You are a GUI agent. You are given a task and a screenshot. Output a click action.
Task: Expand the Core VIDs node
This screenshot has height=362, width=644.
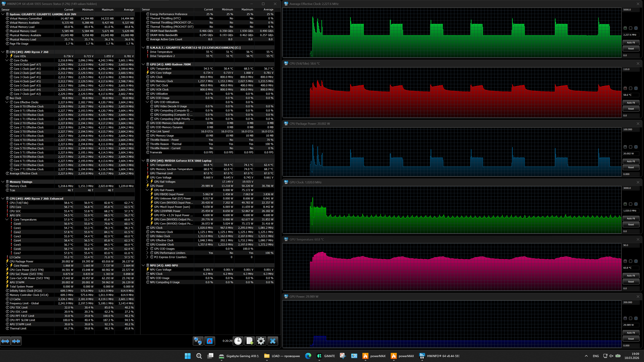coord(7,56)
